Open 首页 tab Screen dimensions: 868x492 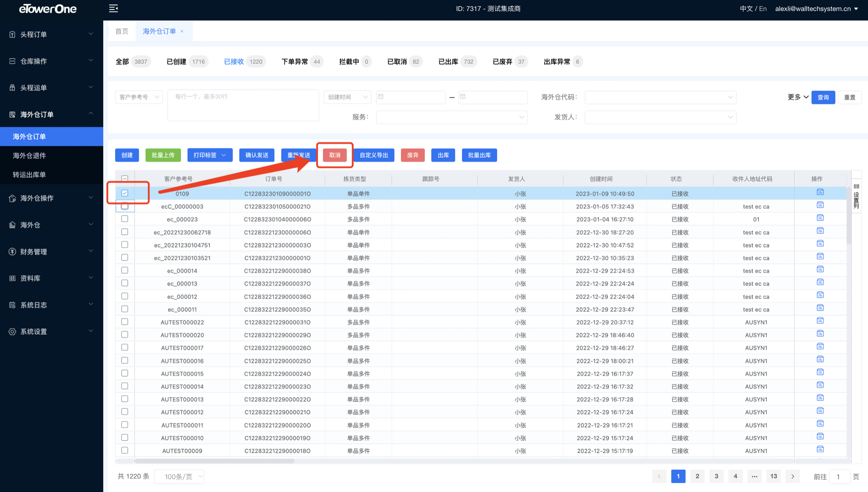tap(122, 31)
